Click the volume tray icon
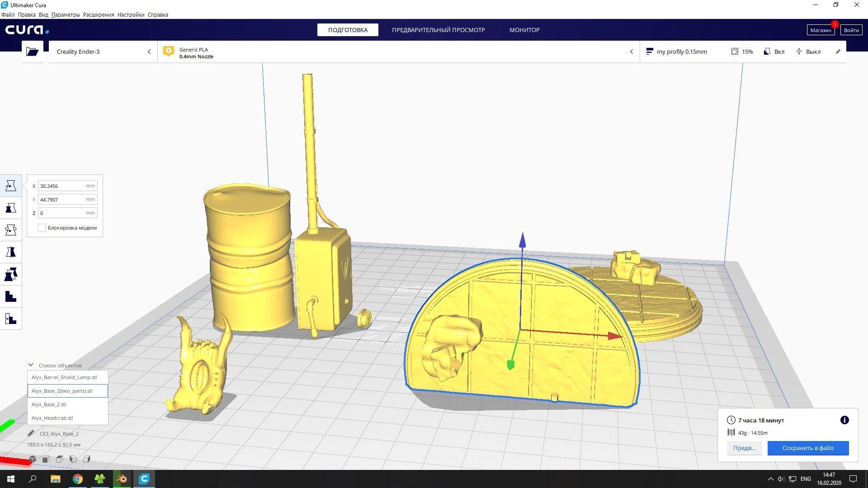The image size is (868, 488). pos(781,479)
